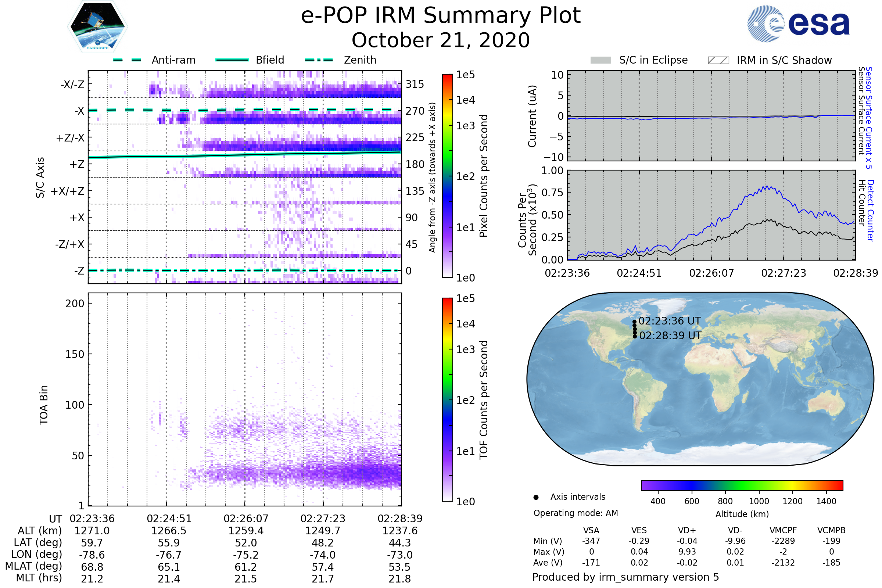Click the 02:23:36 UT map label
This screenshot has width=882, height=588.
tap(669, 321)
